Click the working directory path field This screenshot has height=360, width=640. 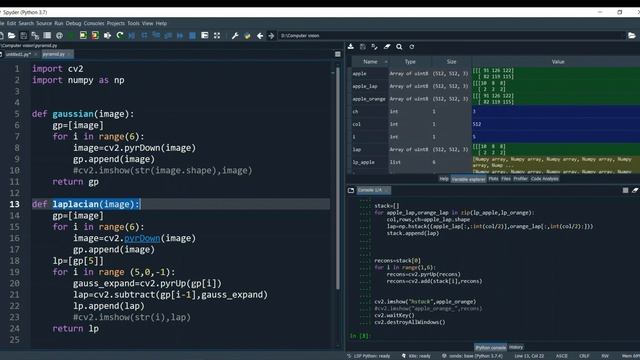point(451,36)
